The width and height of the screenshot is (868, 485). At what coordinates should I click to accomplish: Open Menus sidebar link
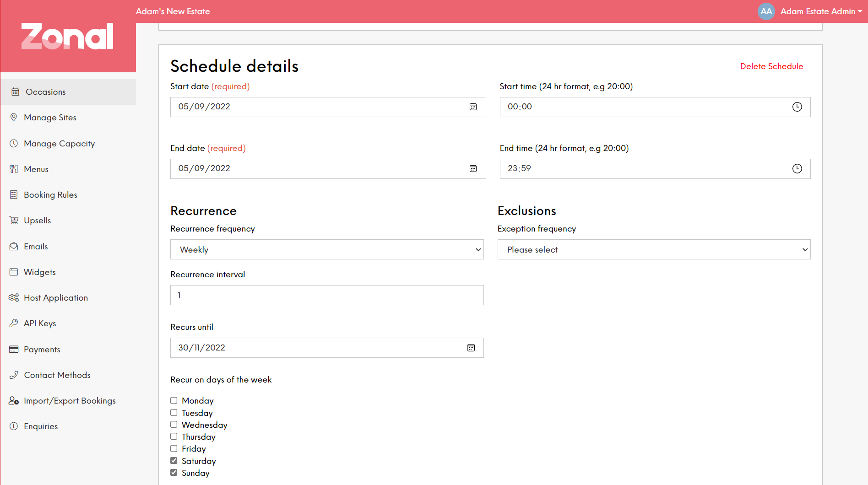(x=36, y=169)
